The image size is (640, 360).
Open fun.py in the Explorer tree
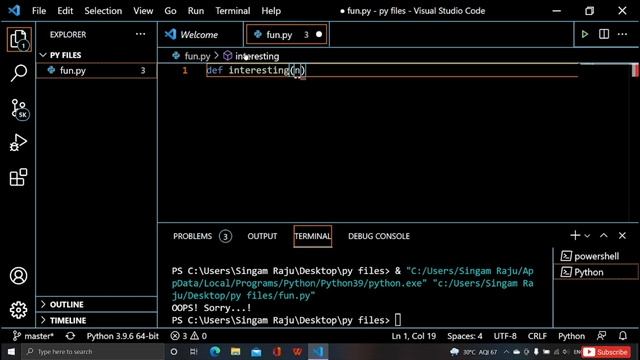[96, 70]
